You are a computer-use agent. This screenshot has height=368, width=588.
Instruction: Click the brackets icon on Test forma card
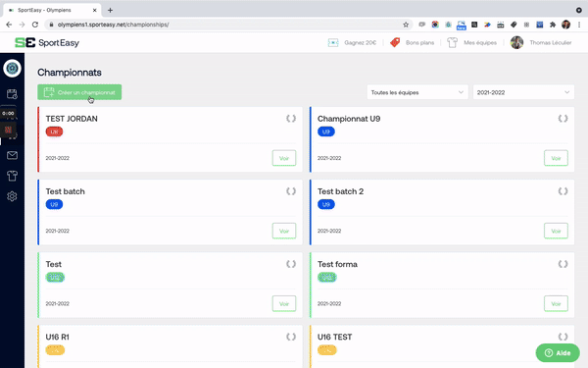(563, 264)
